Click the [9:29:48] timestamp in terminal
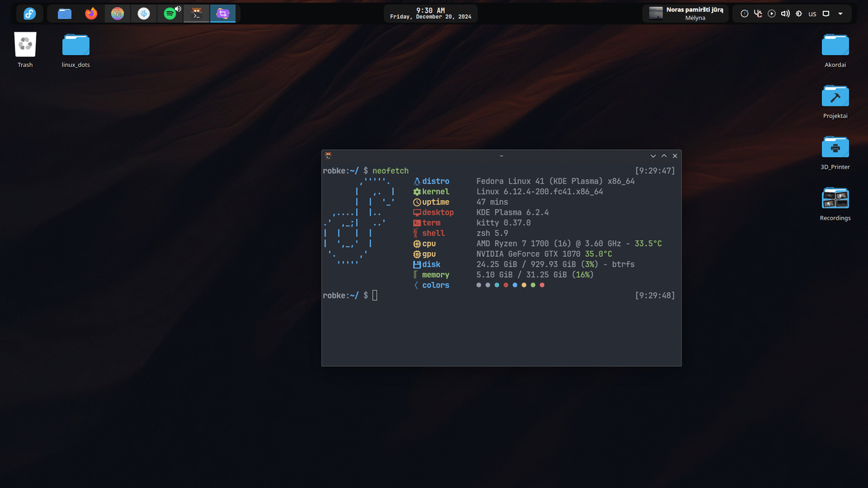The height and width of the screenshot is (488, 868). point(655,296)
